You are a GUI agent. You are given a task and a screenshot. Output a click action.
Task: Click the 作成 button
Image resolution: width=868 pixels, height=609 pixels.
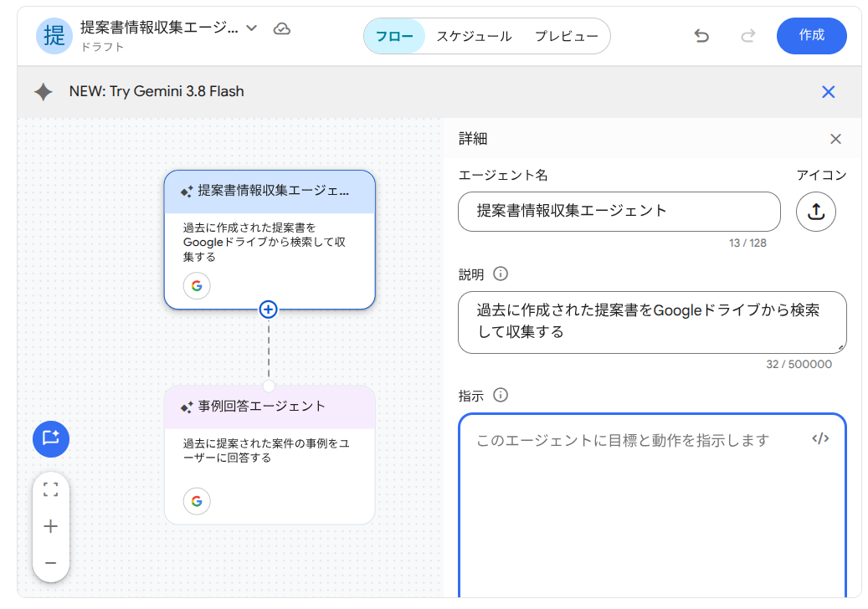pyautogui.click(x=812, y=36)
